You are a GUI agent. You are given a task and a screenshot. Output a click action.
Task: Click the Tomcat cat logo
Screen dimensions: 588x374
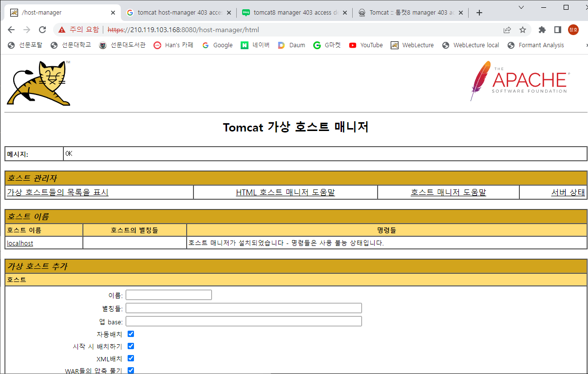coord(39,82)
